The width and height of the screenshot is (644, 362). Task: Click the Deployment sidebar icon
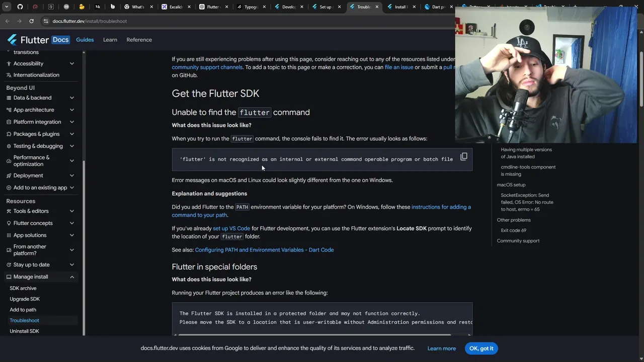tap(9, 175)
